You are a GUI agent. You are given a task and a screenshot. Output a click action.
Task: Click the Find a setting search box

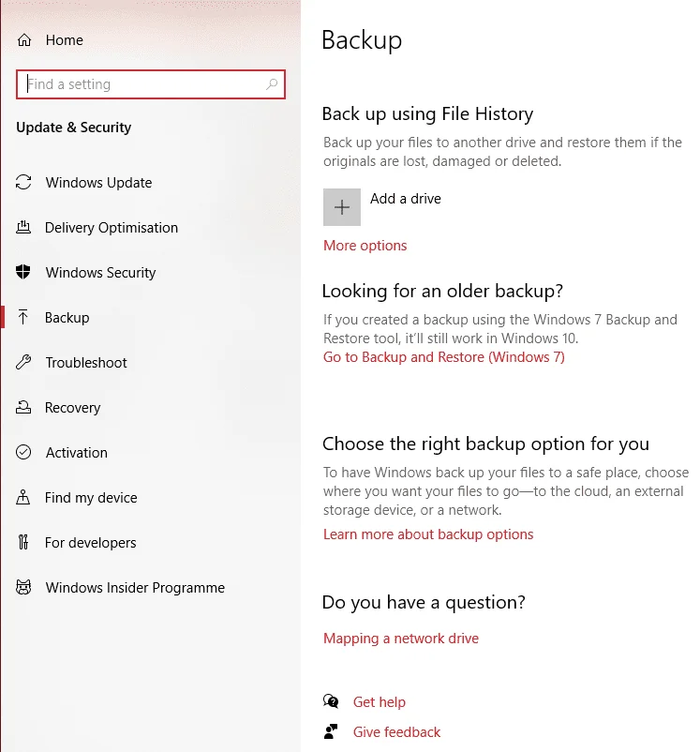[150, 83]
